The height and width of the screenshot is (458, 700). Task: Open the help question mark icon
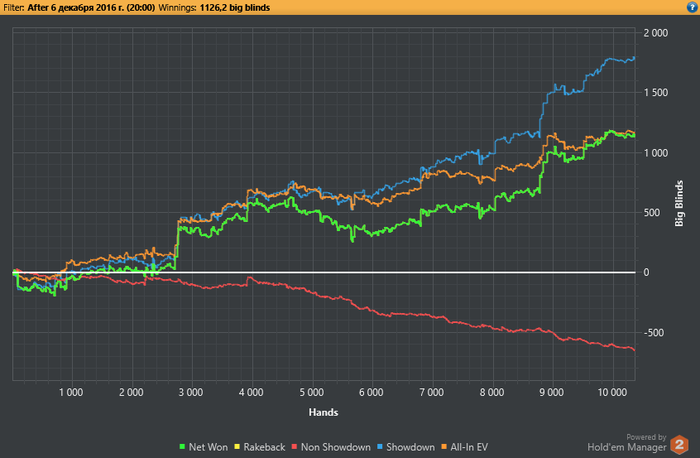click(692, 7)
